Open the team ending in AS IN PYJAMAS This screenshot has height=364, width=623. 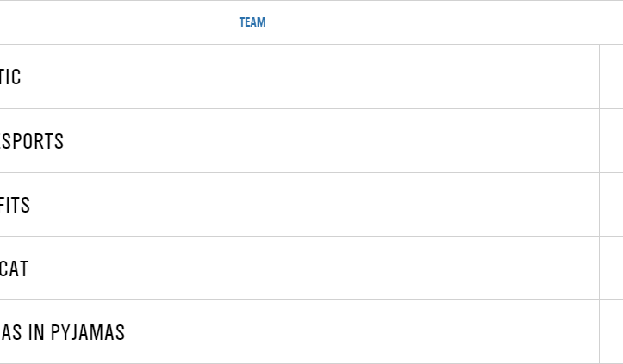62,332
